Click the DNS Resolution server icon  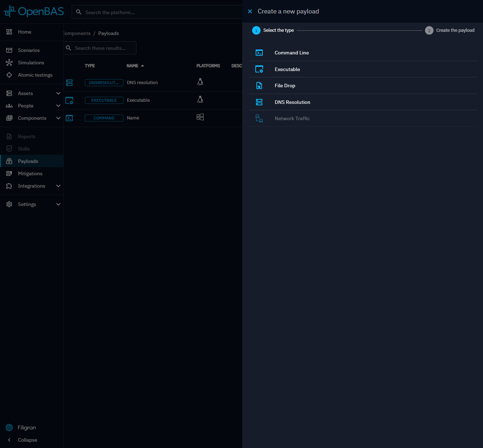tap(259, 102)
